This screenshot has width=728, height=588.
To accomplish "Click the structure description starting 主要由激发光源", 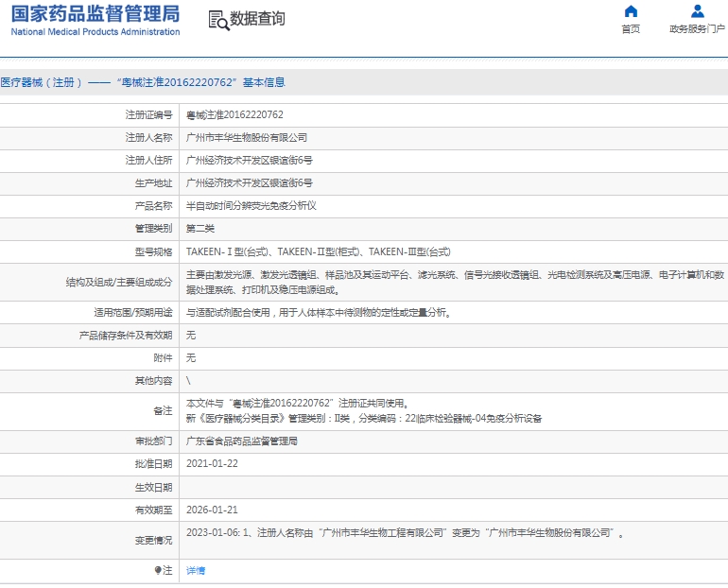I will pos(455,282).
